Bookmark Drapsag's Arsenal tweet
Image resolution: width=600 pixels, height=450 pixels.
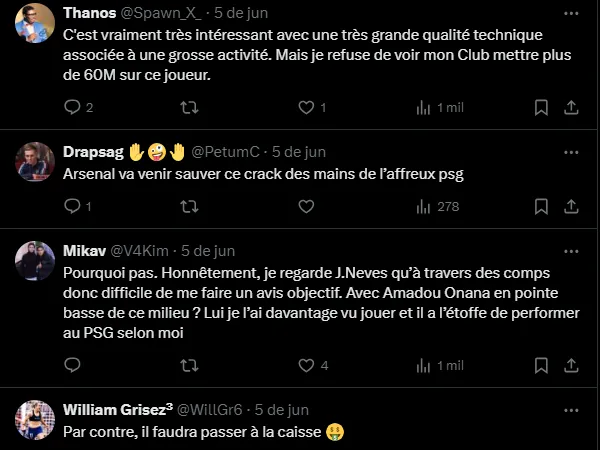541,207
